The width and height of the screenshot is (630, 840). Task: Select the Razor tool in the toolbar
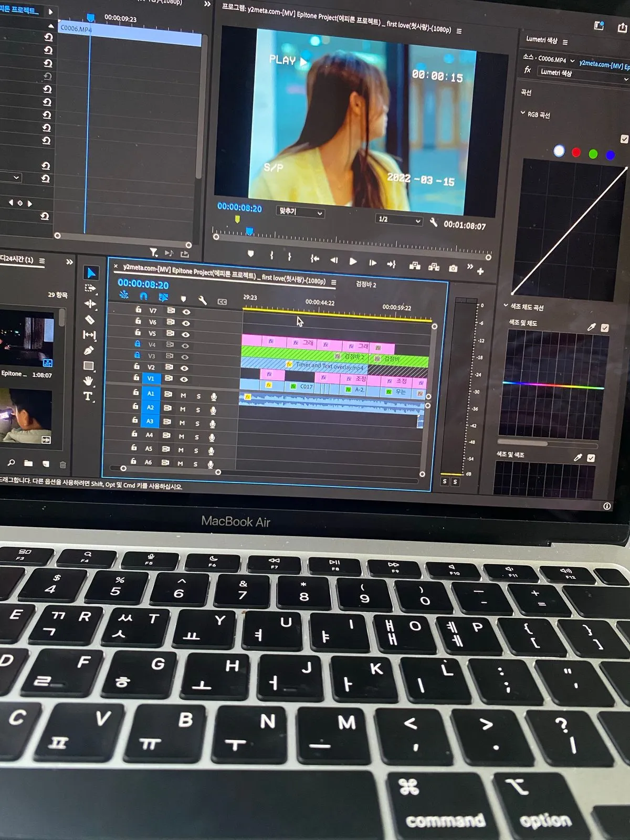tap(89, 319)
